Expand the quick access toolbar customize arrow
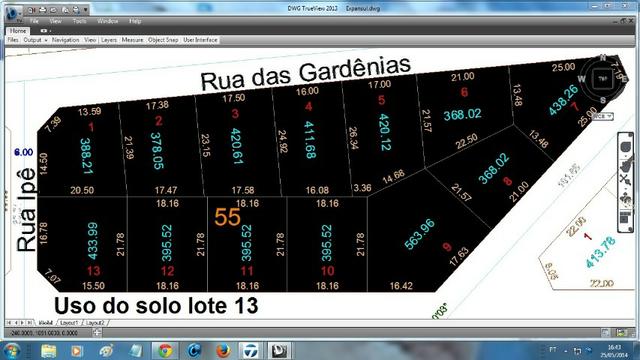 coord(85,10)
